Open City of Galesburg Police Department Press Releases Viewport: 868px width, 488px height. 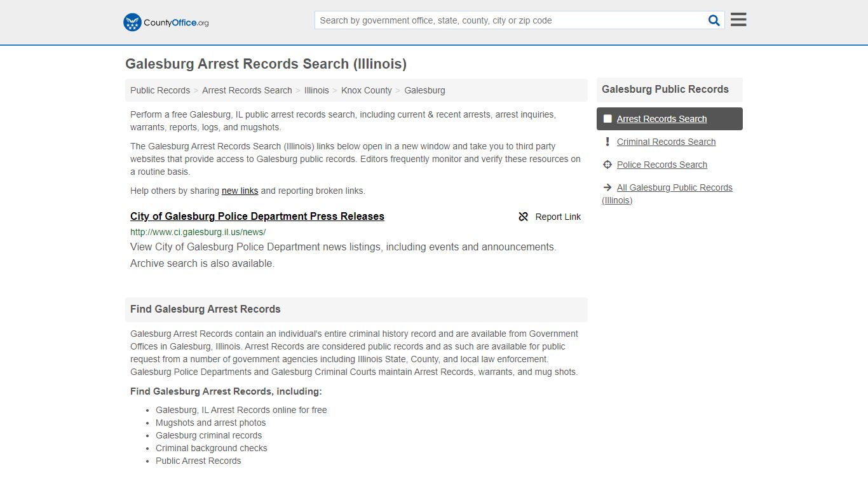257,216
